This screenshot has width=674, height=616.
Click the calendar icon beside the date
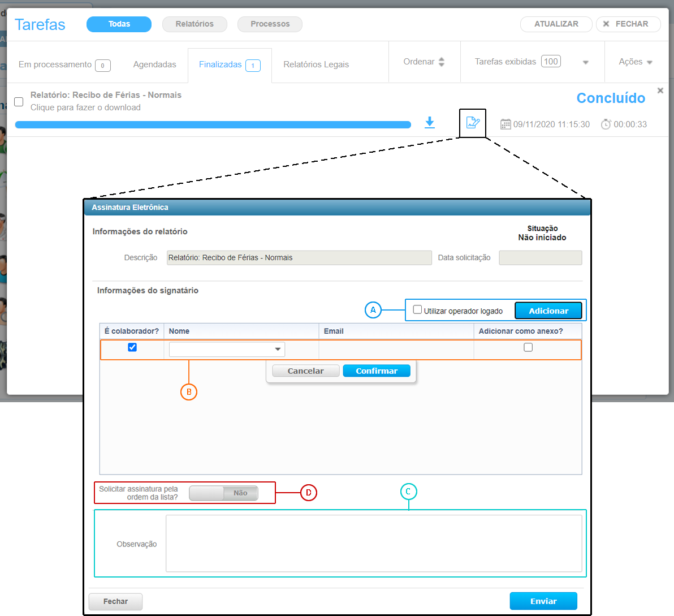coord(505,124)
